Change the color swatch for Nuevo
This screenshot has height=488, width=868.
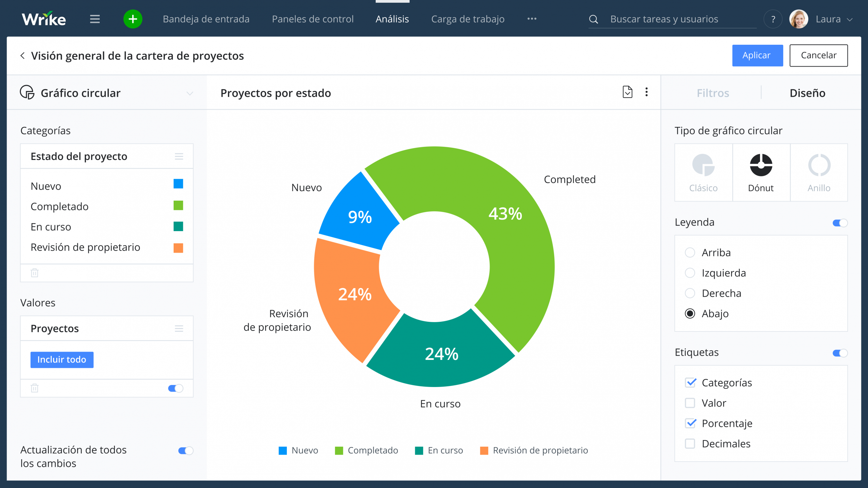178,184
